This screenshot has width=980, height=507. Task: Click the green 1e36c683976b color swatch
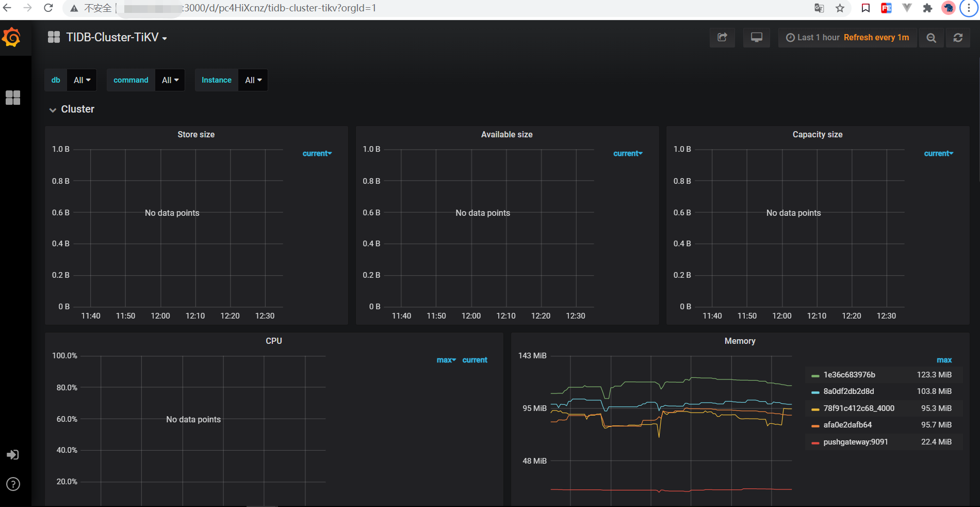point(815,376)
